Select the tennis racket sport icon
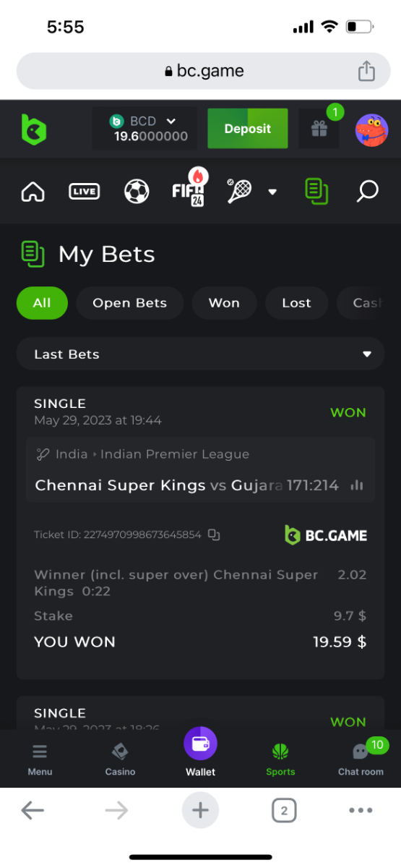The image size is (401, 868). pos(239,191)
